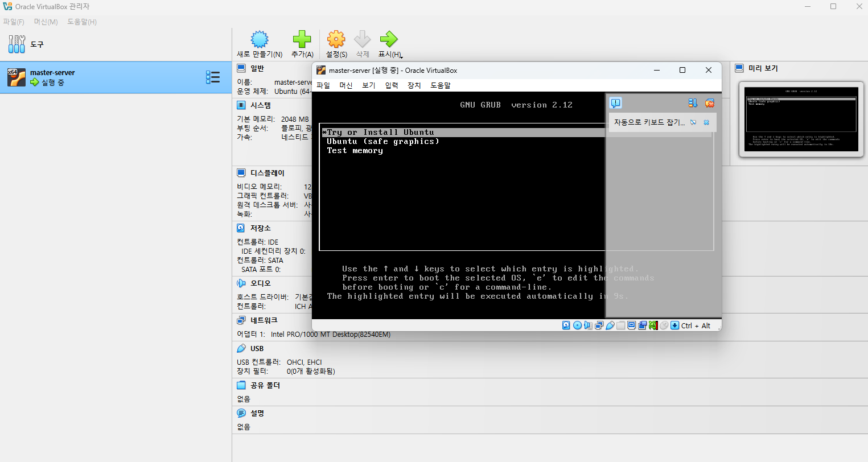Select Ubuntu (safe graphics) GRUB entry
The image size is (868, 462).
tap(382, 142)
